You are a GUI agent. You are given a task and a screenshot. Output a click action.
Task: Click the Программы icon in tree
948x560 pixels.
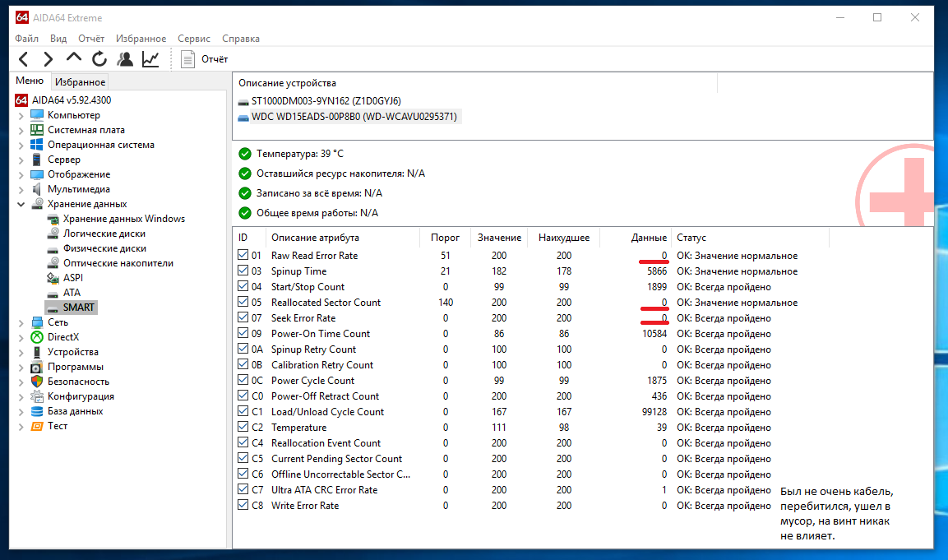click(x=37, y=367)
